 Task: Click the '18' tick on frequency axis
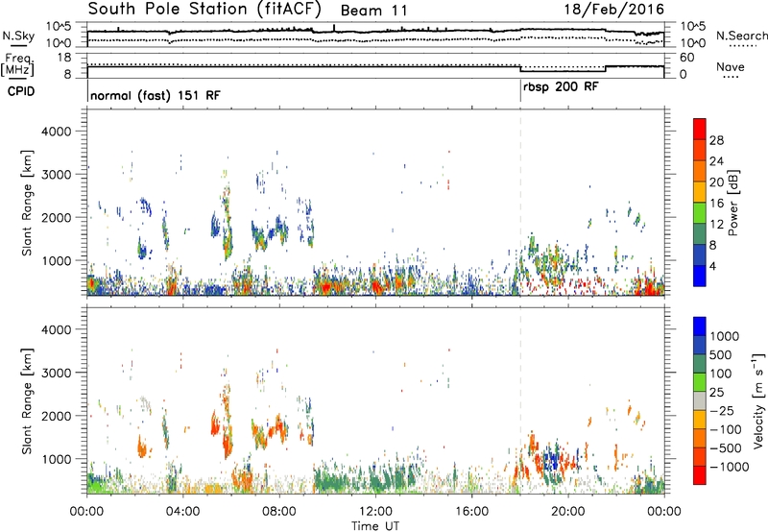pos(64,58)
